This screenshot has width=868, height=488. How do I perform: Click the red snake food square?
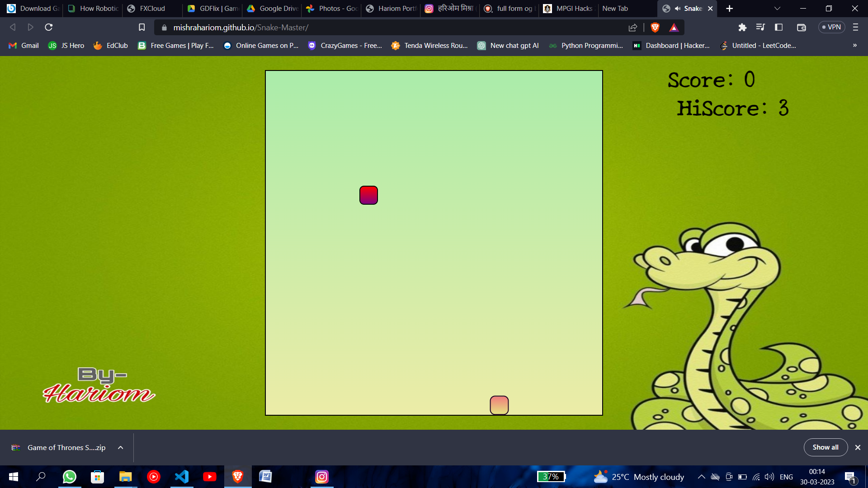click(368, 195)
